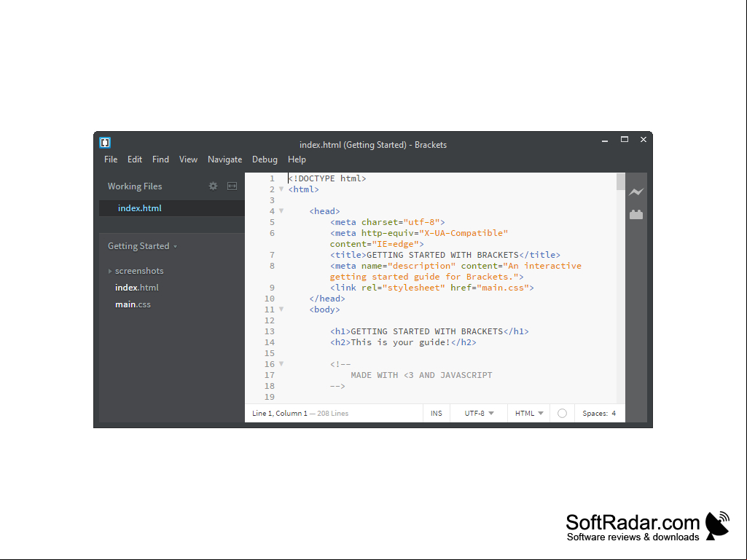The width and height of the screenshot is (747, 560).
Task: Open the Getting Started project dropdown
Action: 142,246
